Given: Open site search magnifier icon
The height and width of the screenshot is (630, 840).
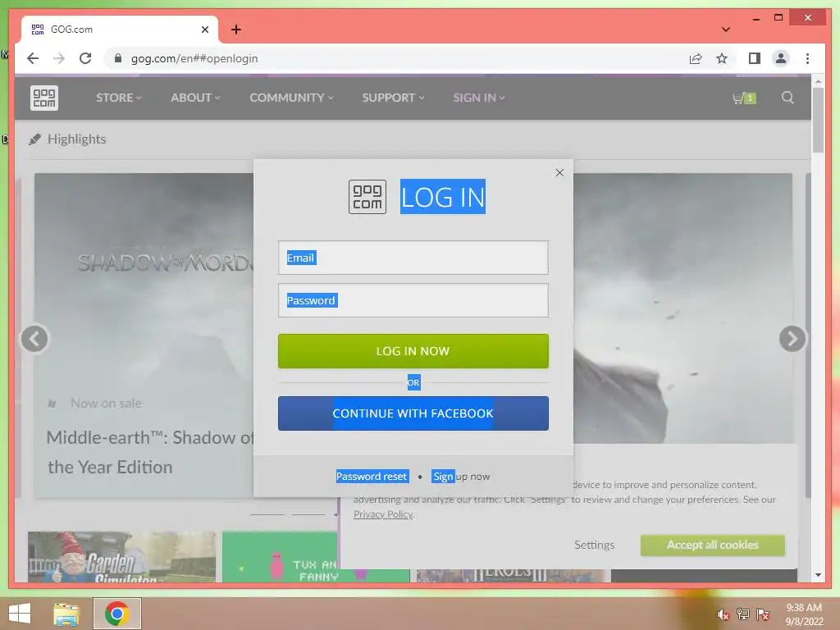Looking at the screenshot, I should coord(787,98).
